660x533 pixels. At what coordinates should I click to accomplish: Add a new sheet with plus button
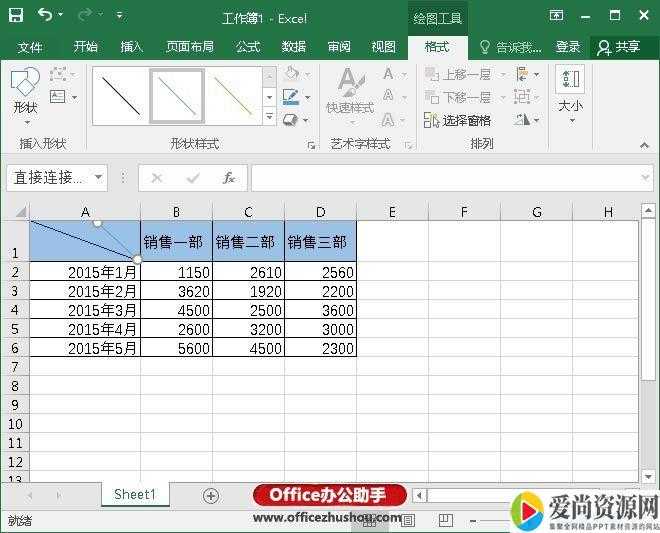coord(210,495)
